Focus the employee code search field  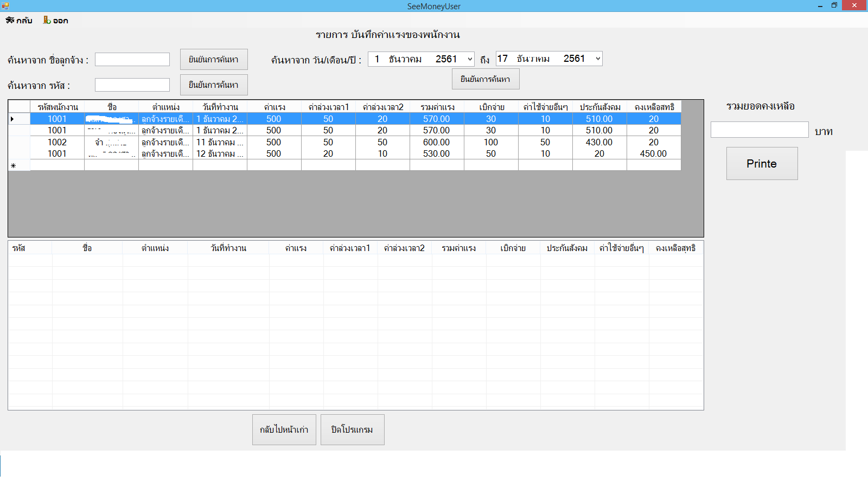point(132,85)
